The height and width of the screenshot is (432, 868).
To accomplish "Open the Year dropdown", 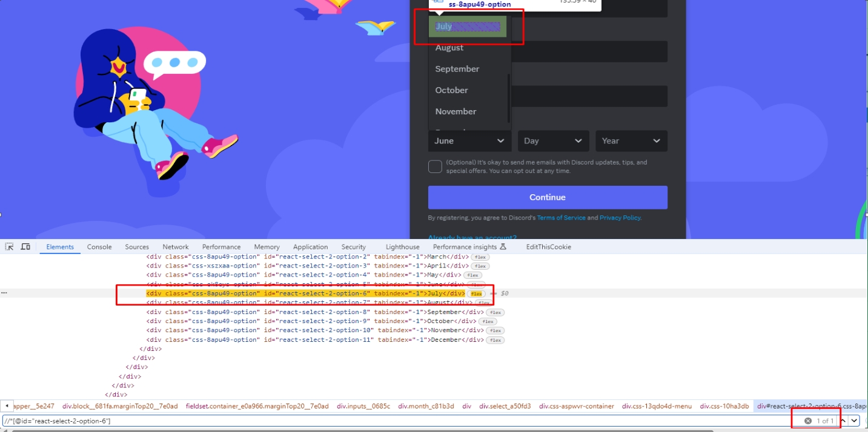I will pos(631,141).
